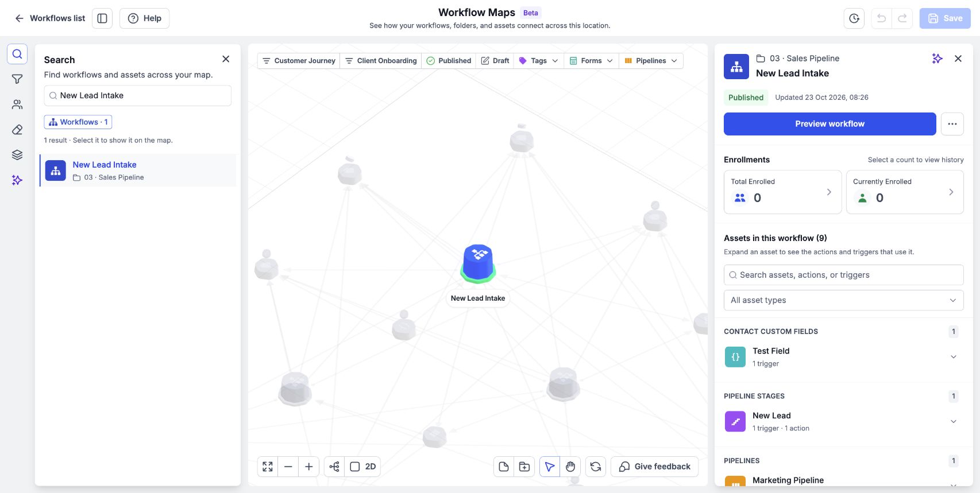Toggle the Published filter chip
980x493 pixels.
(x=449, y=61)
